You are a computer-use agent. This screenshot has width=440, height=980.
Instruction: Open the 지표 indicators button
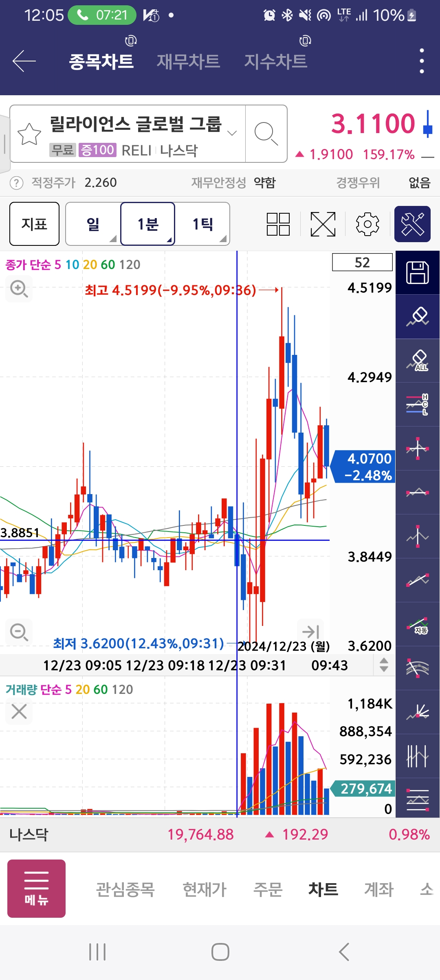[x=34, y=224]
